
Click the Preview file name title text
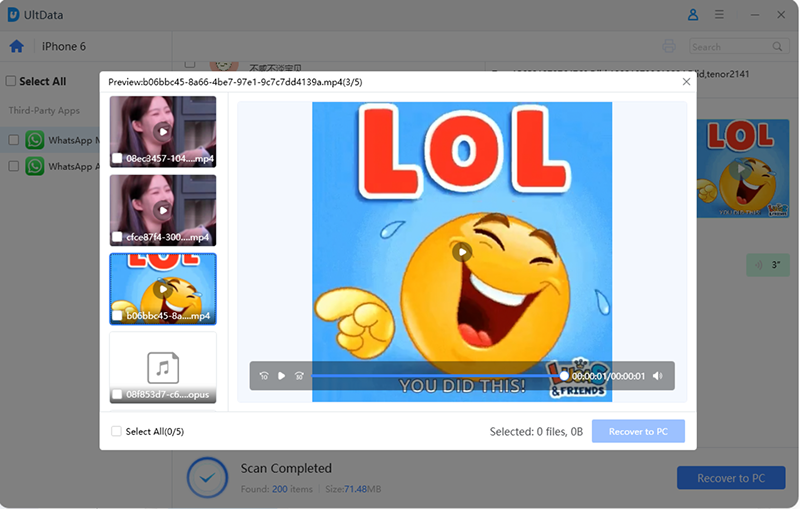(x=235, y=82)
